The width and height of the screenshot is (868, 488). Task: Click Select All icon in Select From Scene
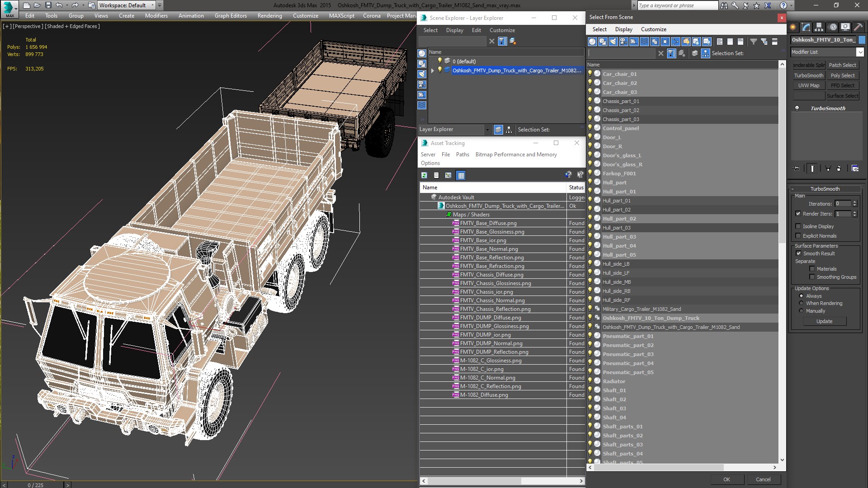tap(720, 42)
